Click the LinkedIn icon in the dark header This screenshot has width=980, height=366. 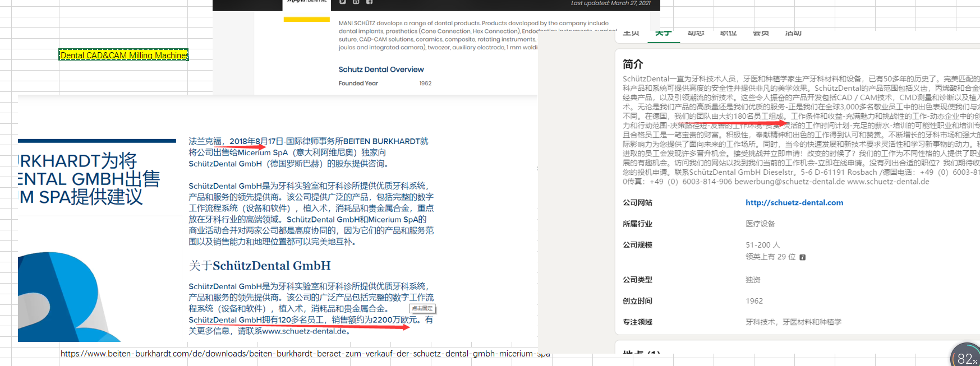(356, 2)
